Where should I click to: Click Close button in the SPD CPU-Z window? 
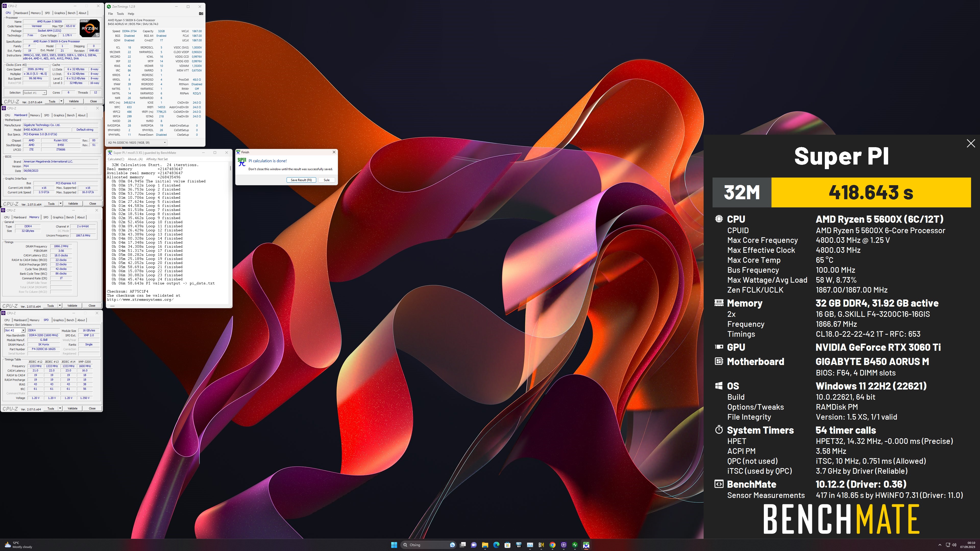[x=92, y=409]
